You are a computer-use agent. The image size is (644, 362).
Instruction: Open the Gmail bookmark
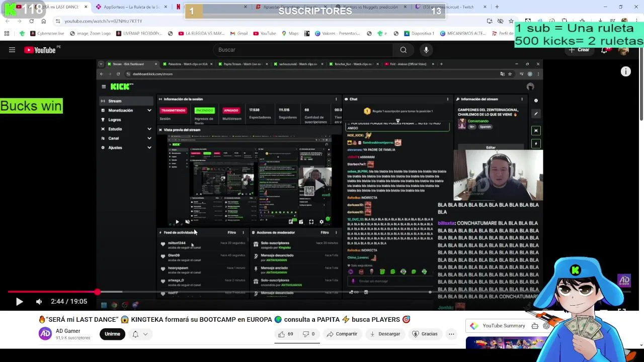point(239,34)
